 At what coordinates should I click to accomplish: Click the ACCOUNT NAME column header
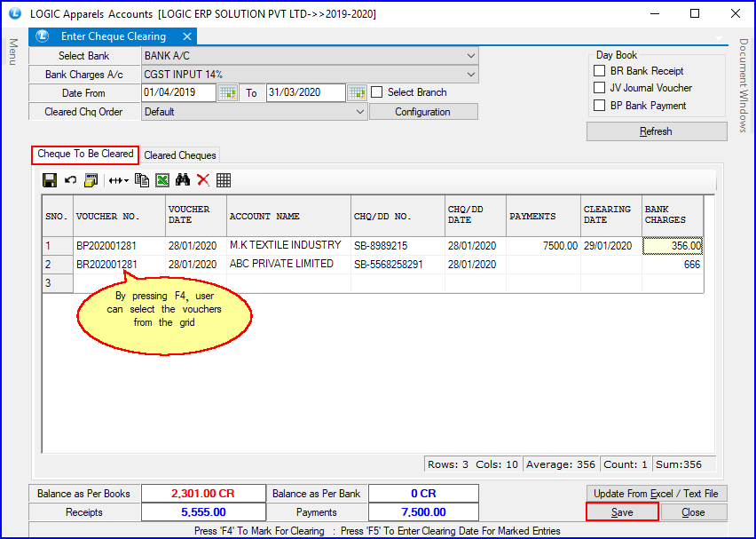pyautogui.click(x=288, y=216)
